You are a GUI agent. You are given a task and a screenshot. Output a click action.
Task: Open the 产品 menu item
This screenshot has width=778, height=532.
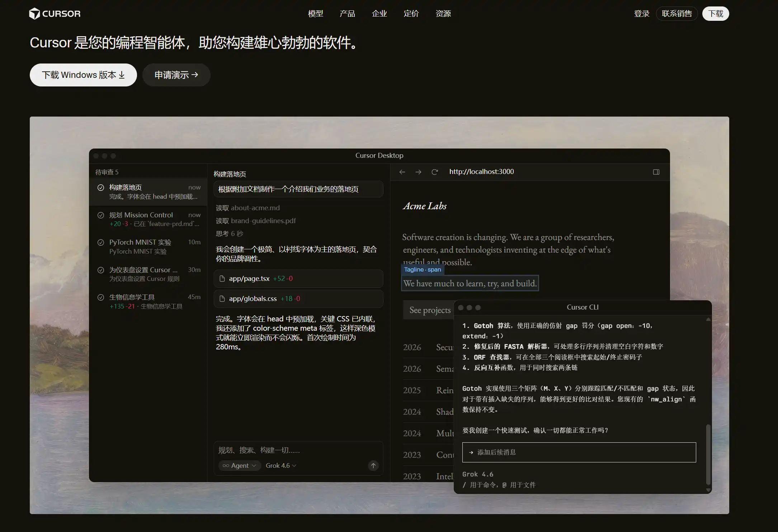(347, 14)
